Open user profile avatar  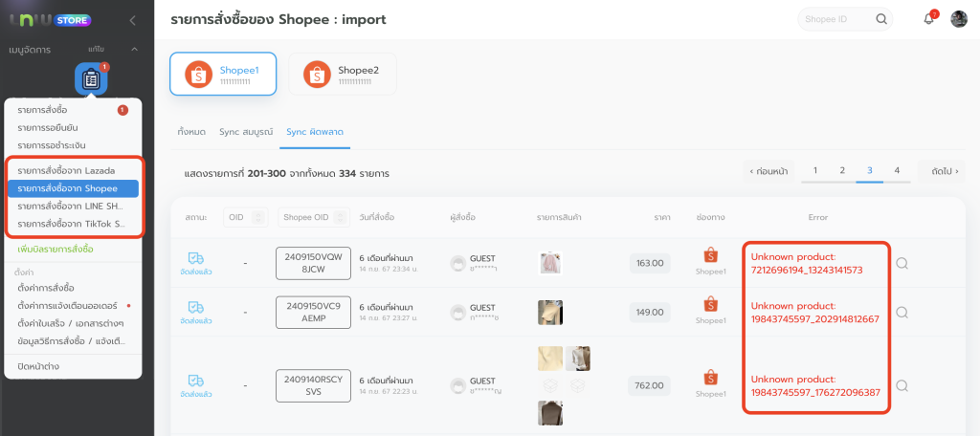pos(959,19)
